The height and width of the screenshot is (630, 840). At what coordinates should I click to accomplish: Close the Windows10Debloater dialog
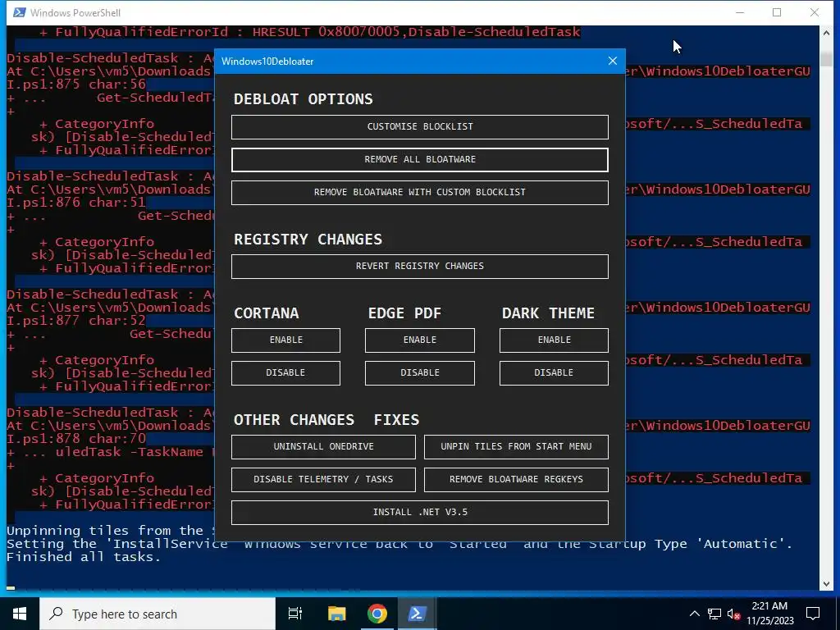[613, 61]
